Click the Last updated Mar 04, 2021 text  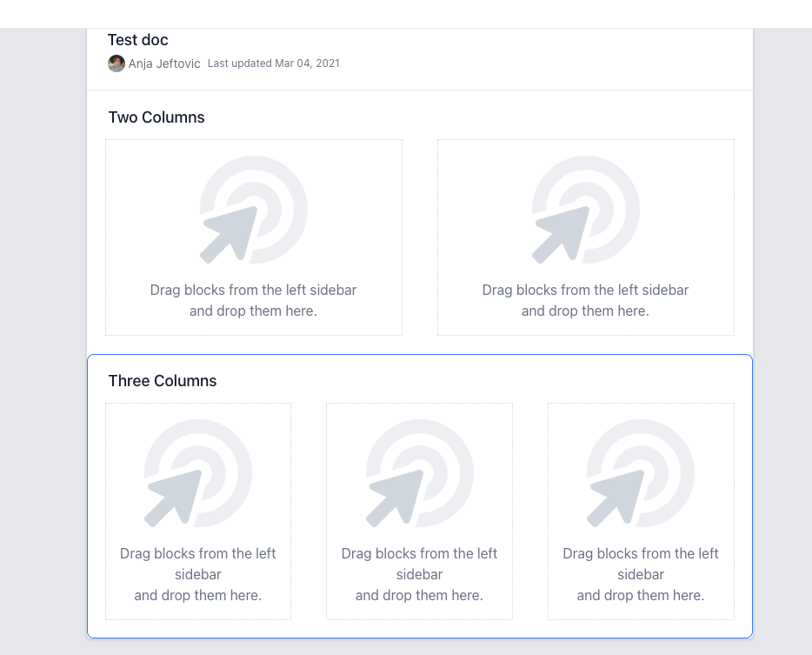click(274, 63)
